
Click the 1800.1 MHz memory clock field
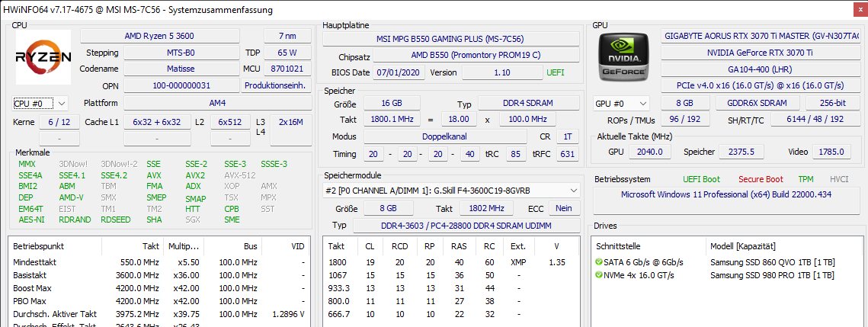(392, 120)
